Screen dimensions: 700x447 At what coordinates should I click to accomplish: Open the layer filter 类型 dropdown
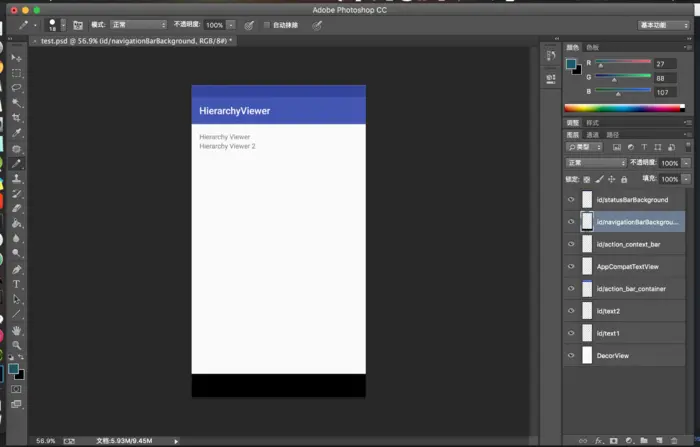pyautogui.click(x=584, y=147)
